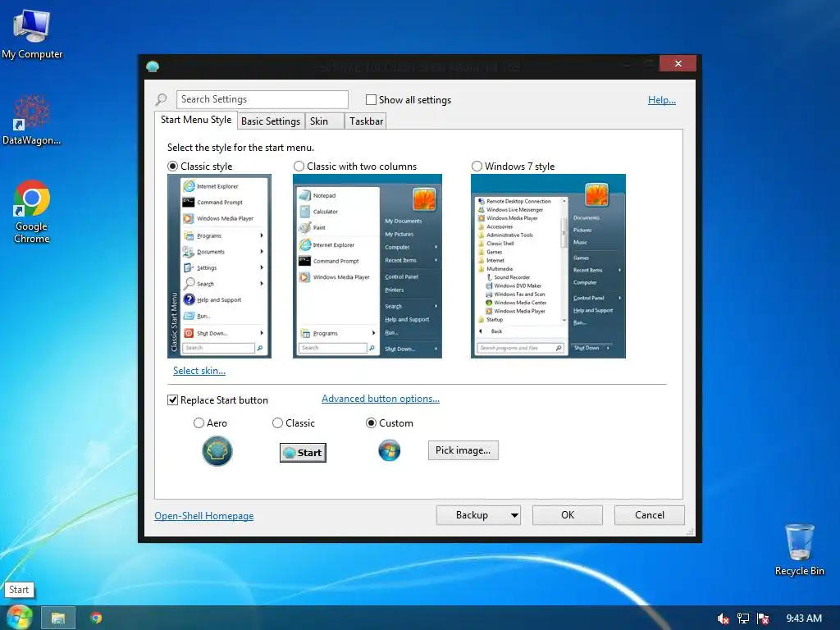Select the Windows 7 style radio button

coord(477,167)
